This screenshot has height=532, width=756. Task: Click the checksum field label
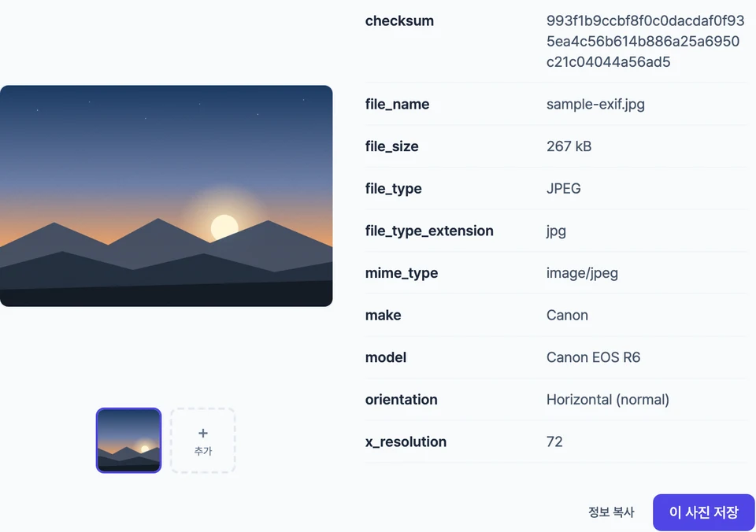point(399,20)
